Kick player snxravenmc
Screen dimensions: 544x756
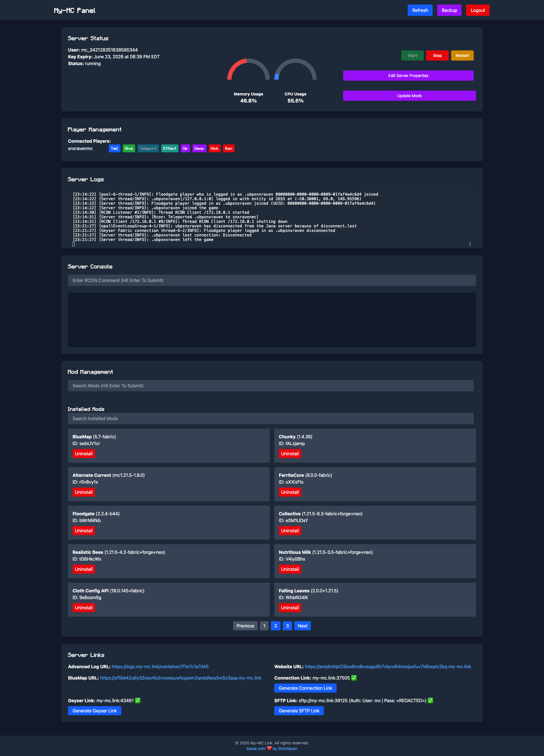214,149
